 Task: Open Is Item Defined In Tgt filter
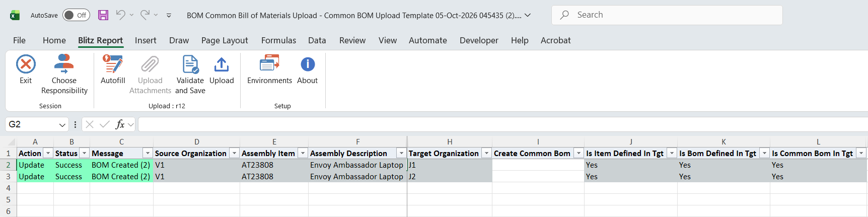[x=672, y=153]
